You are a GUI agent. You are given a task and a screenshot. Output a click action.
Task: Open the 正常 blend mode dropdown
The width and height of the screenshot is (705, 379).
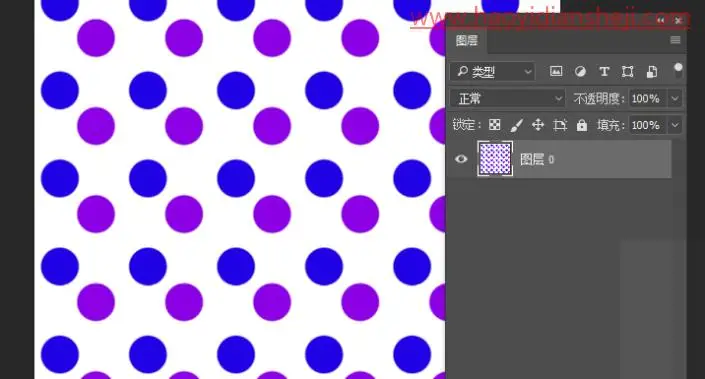point(508,98)
